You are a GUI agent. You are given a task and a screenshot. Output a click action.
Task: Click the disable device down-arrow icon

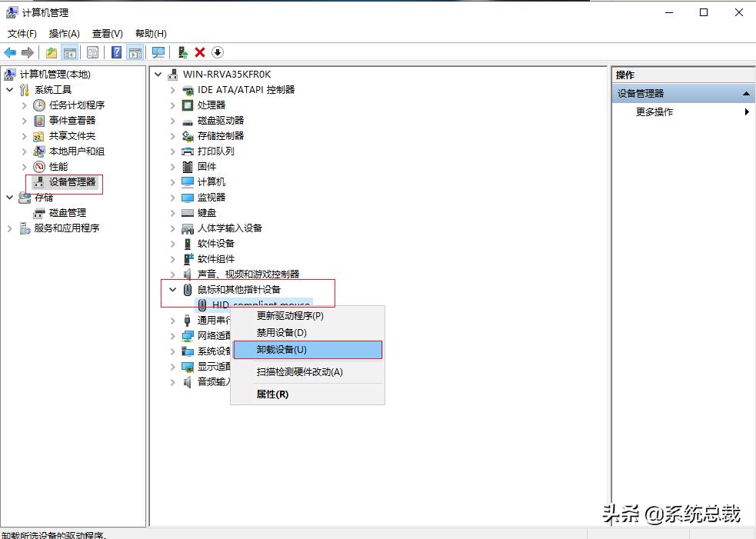[x=217, y=52]
